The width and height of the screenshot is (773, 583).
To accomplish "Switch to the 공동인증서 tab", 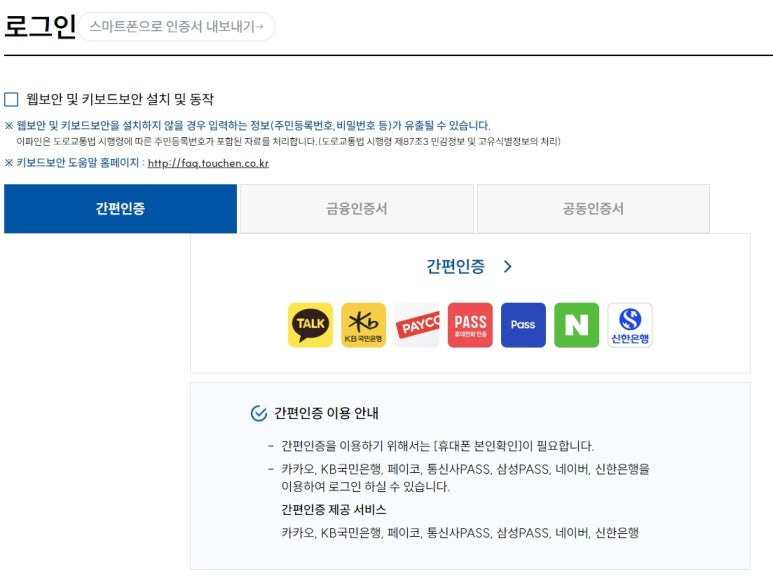I will point(593,208).
